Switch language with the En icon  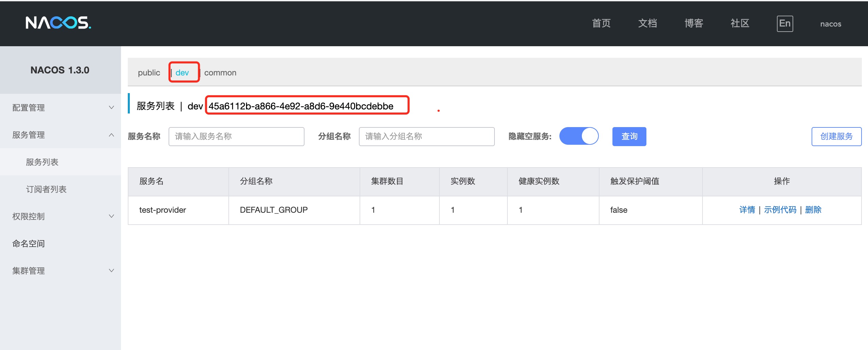point(785,24)
